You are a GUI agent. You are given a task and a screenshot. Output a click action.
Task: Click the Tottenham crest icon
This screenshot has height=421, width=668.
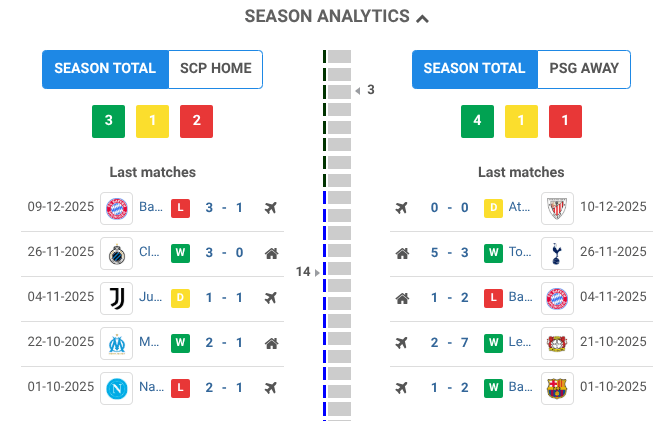coord(557,253)
